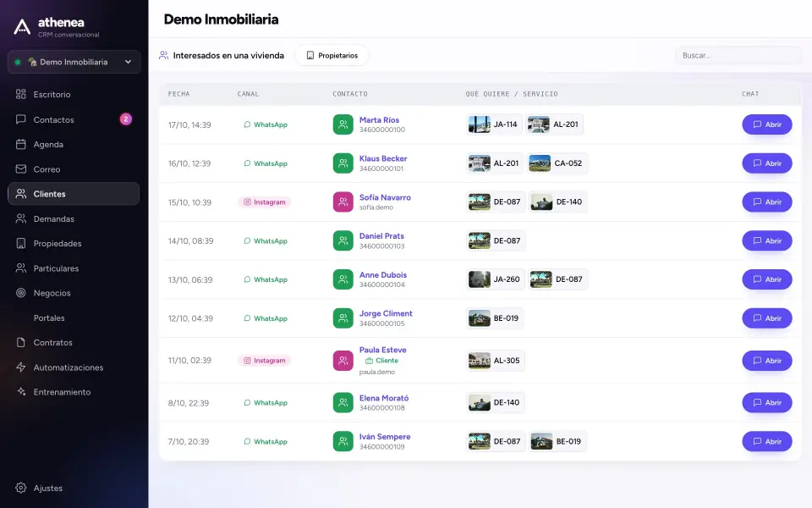Open chat with Sofía Navarro via Abrir
Viewport: 812px width, 508px height.
point(767,202)
